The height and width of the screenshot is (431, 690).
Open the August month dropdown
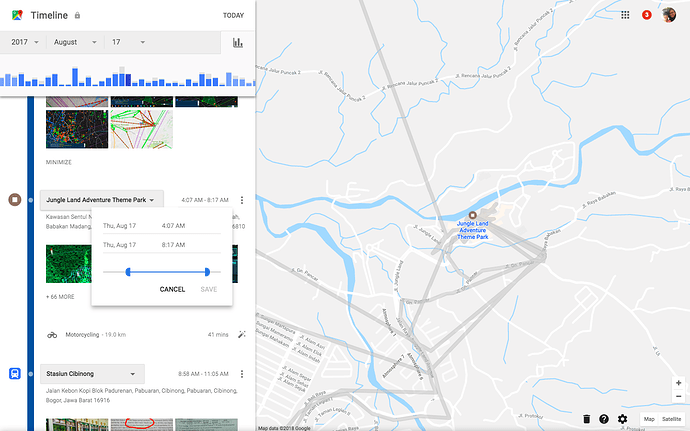[76, 42]
